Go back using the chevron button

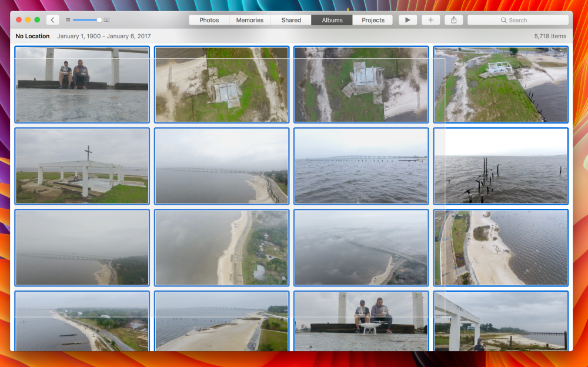coord(53,20)
